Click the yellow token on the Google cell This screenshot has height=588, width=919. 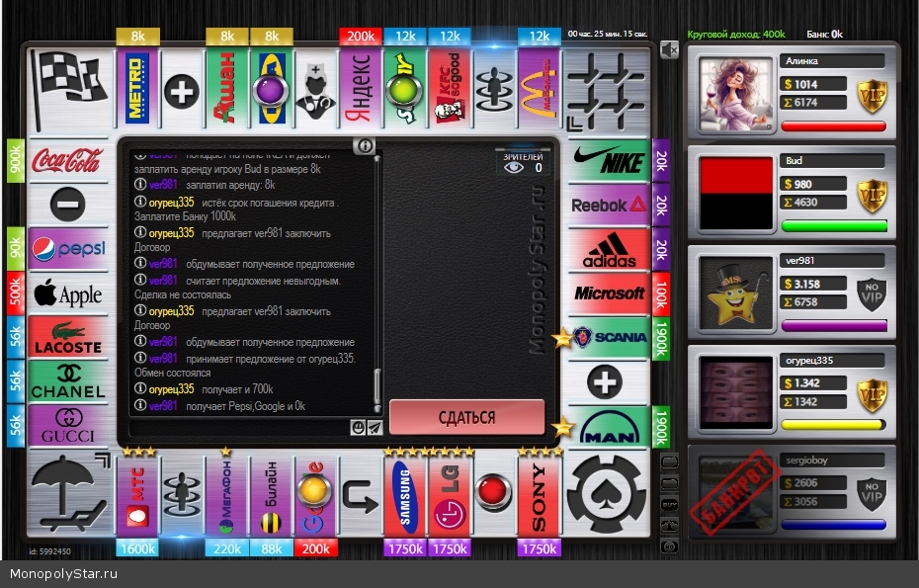pyautogui.click(x=315, y=490)
